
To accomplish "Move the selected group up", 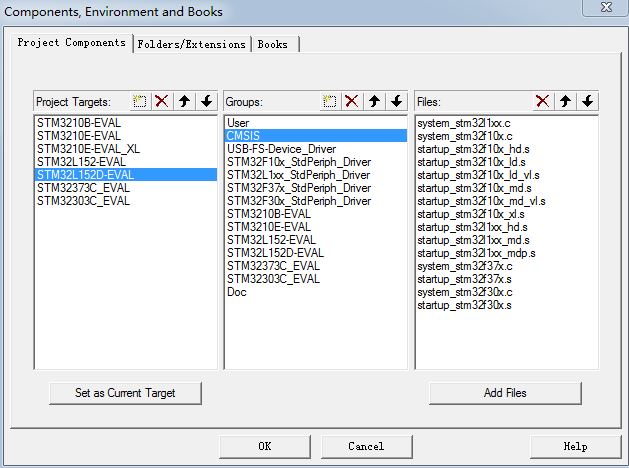I will click(375, 101).
